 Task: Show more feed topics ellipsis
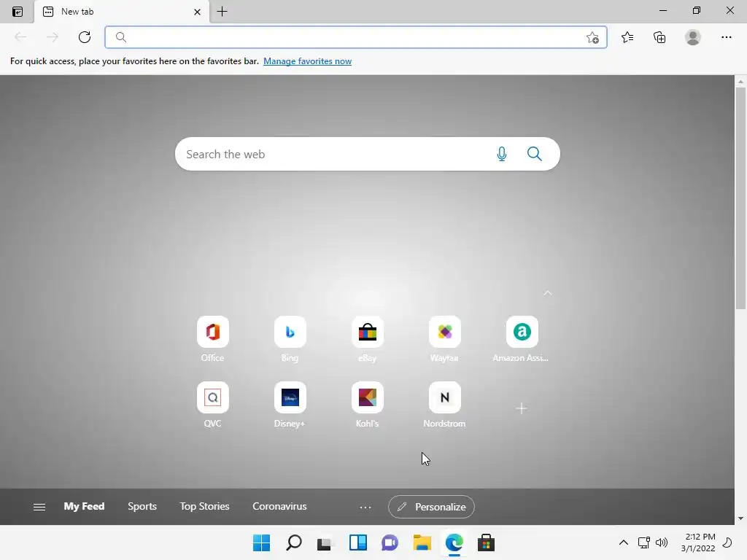point(365,507)
